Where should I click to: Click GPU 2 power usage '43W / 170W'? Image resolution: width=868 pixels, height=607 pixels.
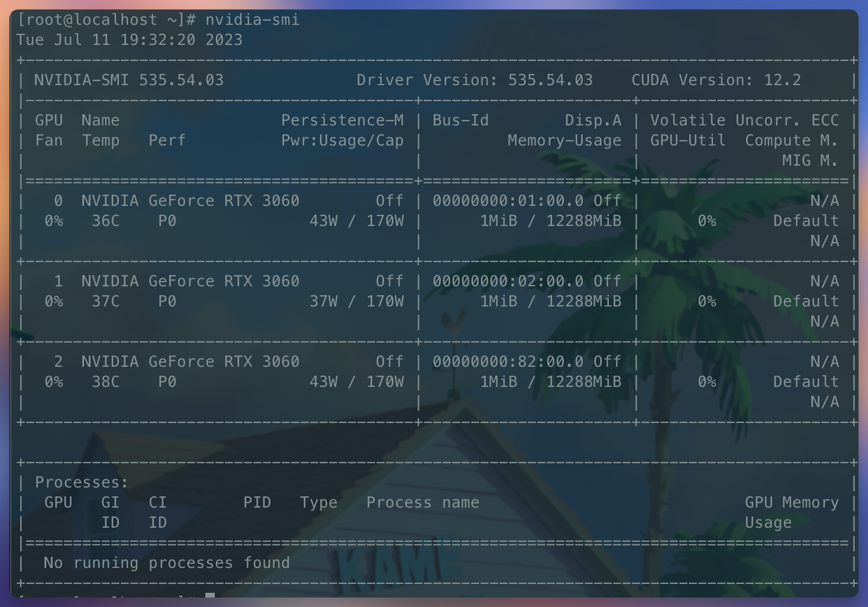pos(357,382)
